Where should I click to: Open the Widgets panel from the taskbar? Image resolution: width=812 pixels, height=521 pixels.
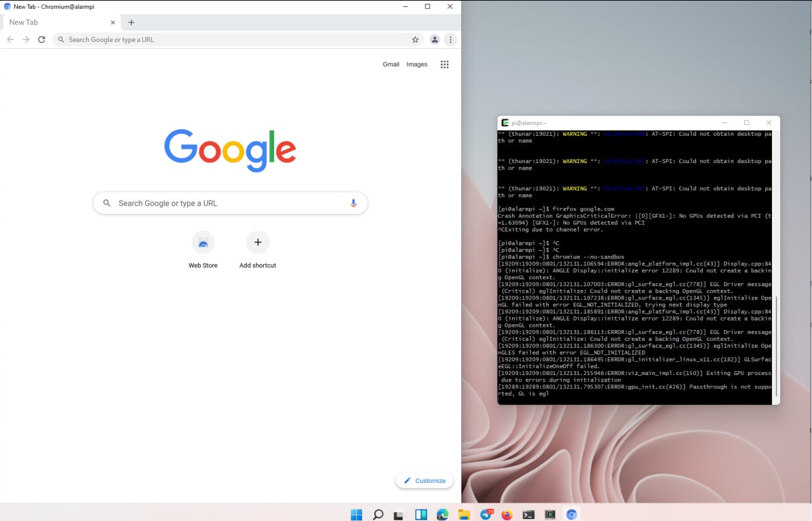point(421,515)
